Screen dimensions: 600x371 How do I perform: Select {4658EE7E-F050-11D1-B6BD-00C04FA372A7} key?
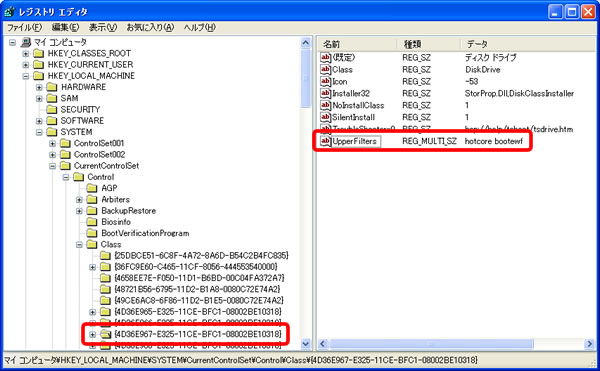199,278
